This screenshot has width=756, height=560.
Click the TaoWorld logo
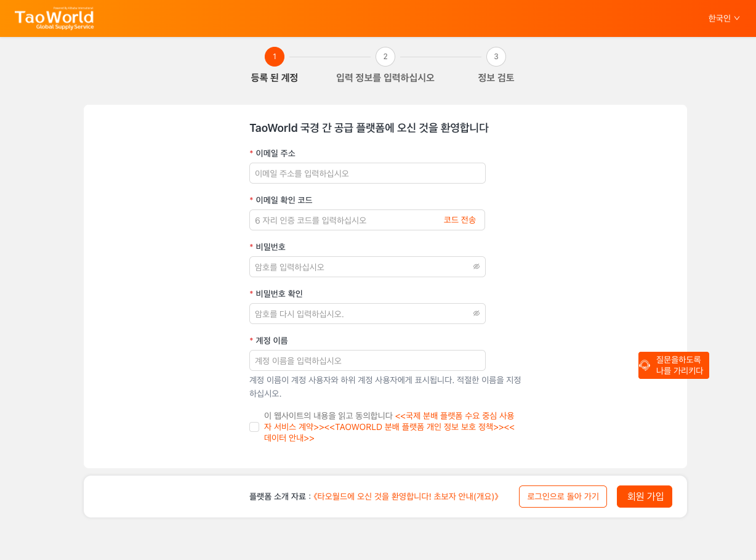point(54,18)
